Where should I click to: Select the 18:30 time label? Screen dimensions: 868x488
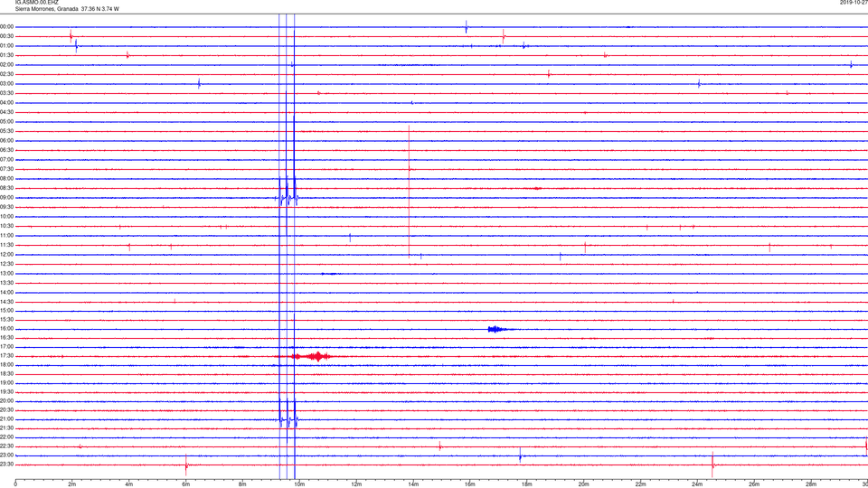pos(6,374)
